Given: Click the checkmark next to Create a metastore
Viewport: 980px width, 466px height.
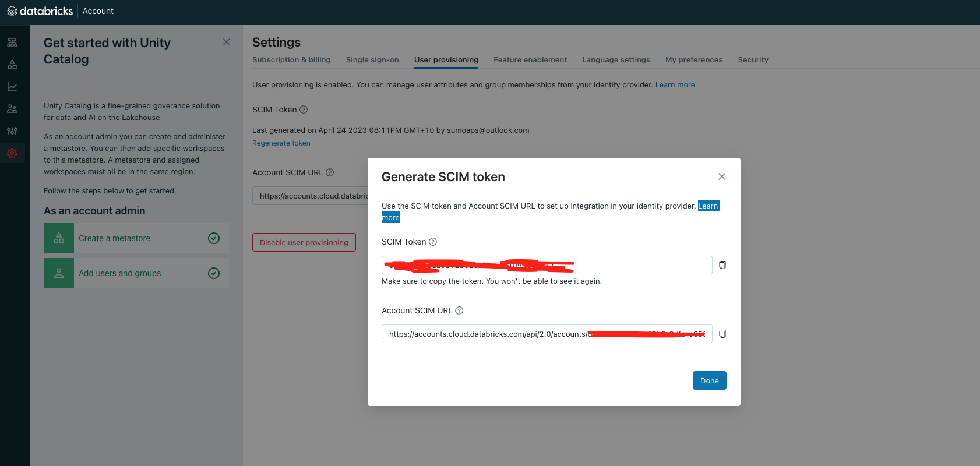Looking at the screenshot, I should click(x=214, y=238).
